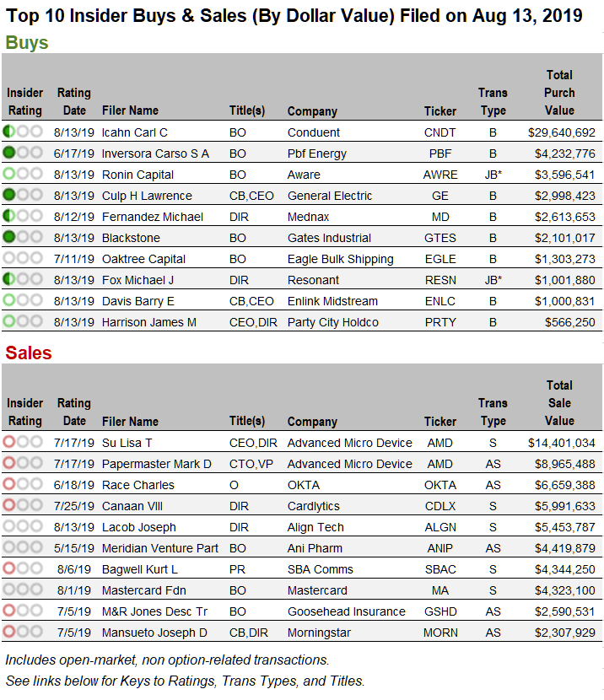
Task: Click the Total Purch Value column header
Action: tap(559, 93)
